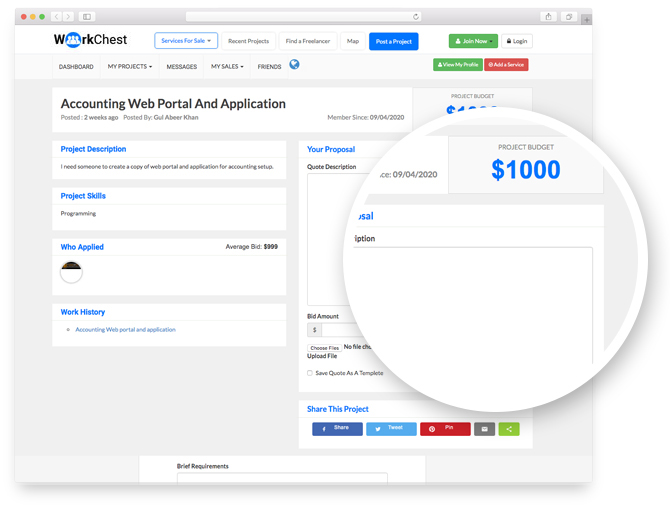
Task: Click the Average Bid $999 text
Action: (252, 247)
